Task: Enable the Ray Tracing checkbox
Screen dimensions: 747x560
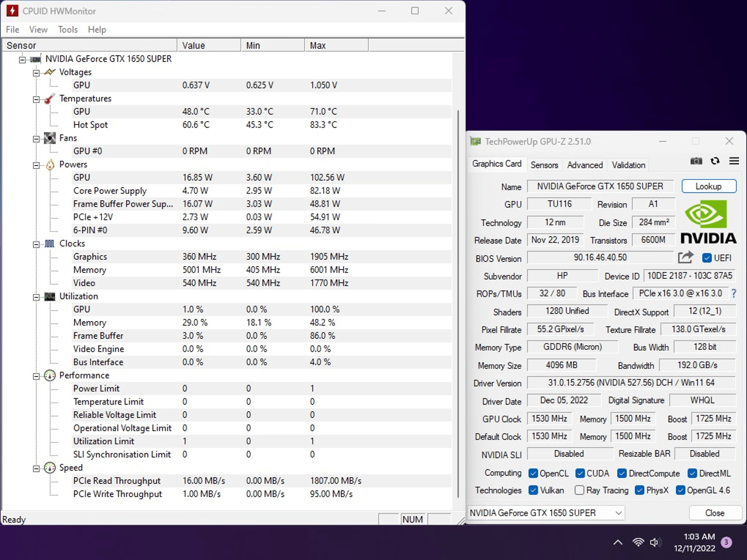Action: [580, 490]
